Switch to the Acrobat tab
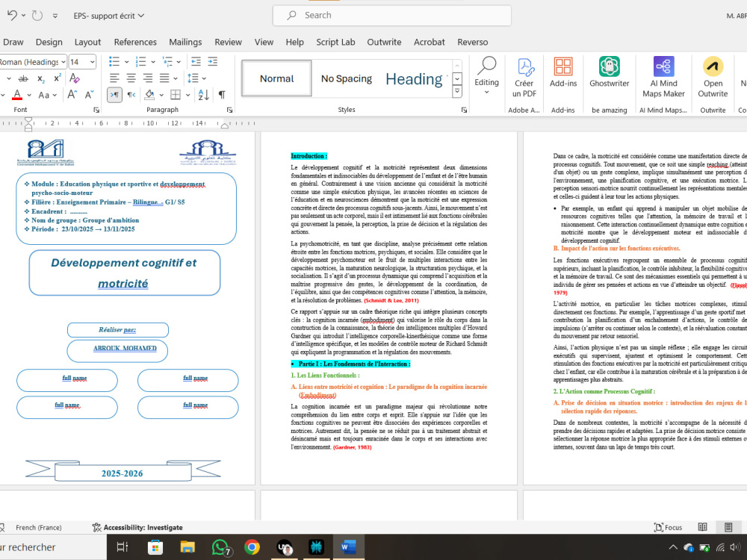The height and width of the screenshot is (560, 747). tap(430, 42)
